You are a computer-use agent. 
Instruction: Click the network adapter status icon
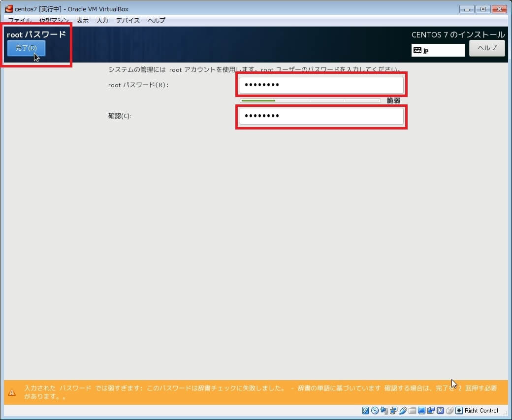(x=394, y=411)
